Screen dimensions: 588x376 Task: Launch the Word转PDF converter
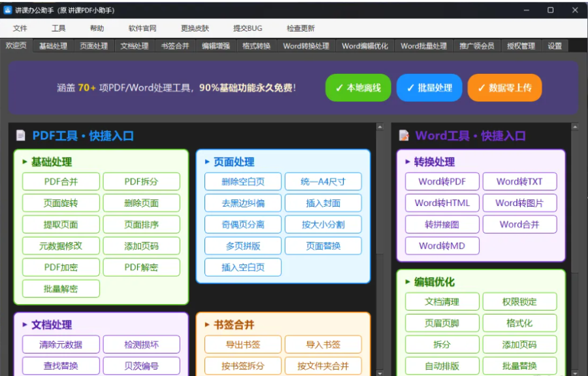442,182
